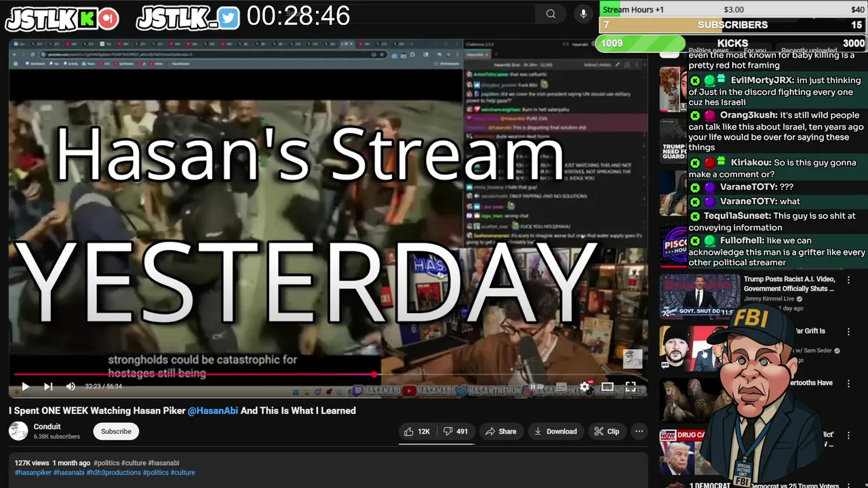The image size is (868, 488).
Task: Switch to theater mode
Action: click(608, 387)
